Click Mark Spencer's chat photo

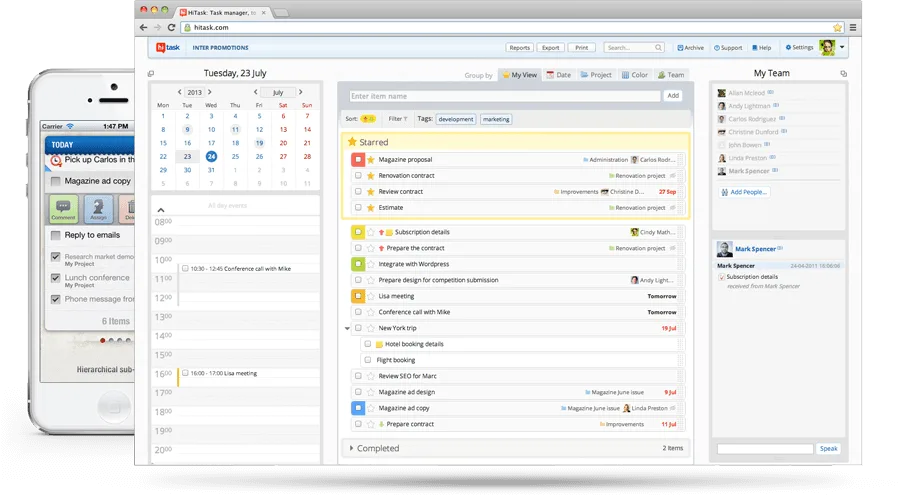pyautogui.click(x=725, y=249)
